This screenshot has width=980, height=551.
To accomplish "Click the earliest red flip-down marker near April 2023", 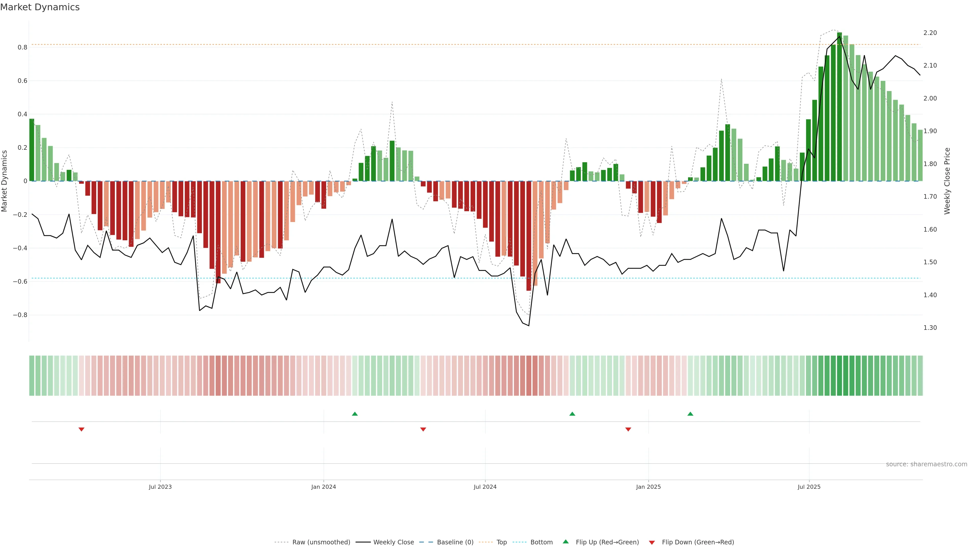I will tap(81, 429).
